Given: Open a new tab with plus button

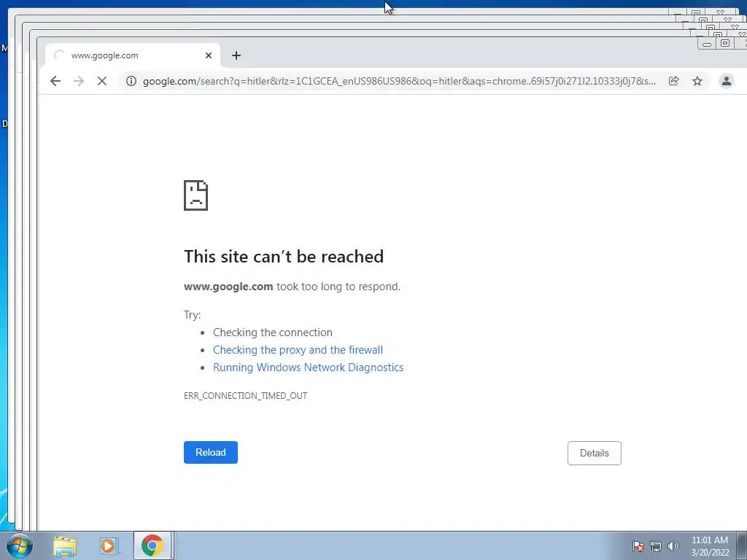Looking at the screenshot, I should tap(236, 55).
